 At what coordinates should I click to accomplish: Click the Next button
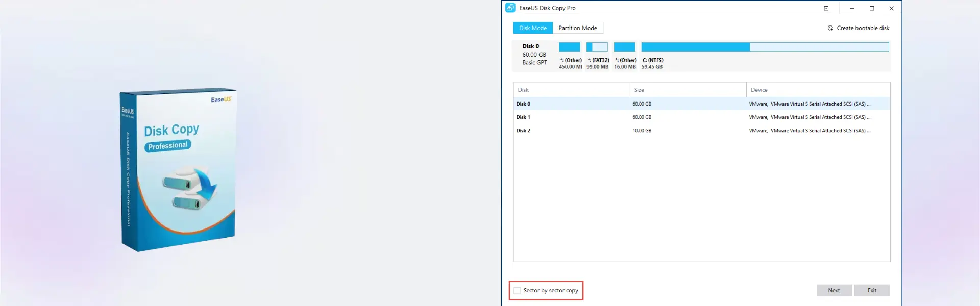[834, 290]
